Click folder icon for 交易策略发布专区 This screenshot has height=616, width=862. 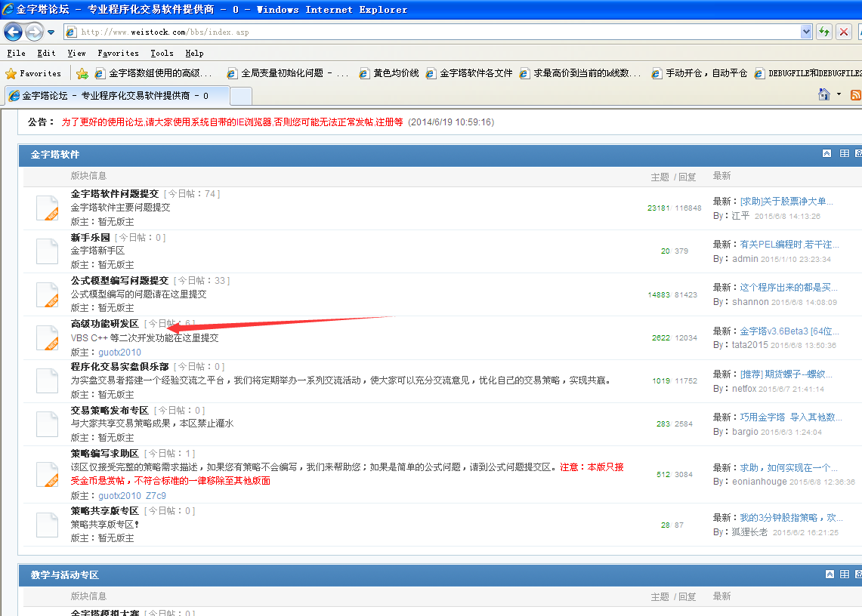(48, 424)
